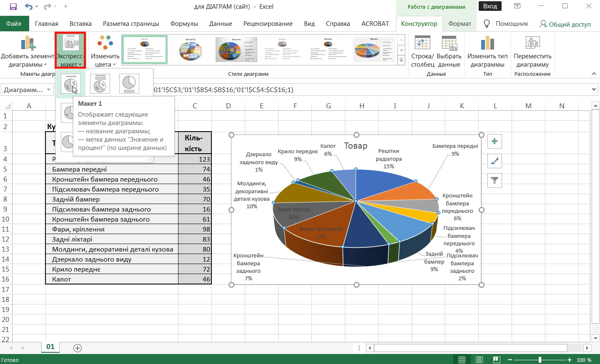Switch to Page Layout view in status bar
The height and width of the screenshot is (364, 600).
click(479, 360)
